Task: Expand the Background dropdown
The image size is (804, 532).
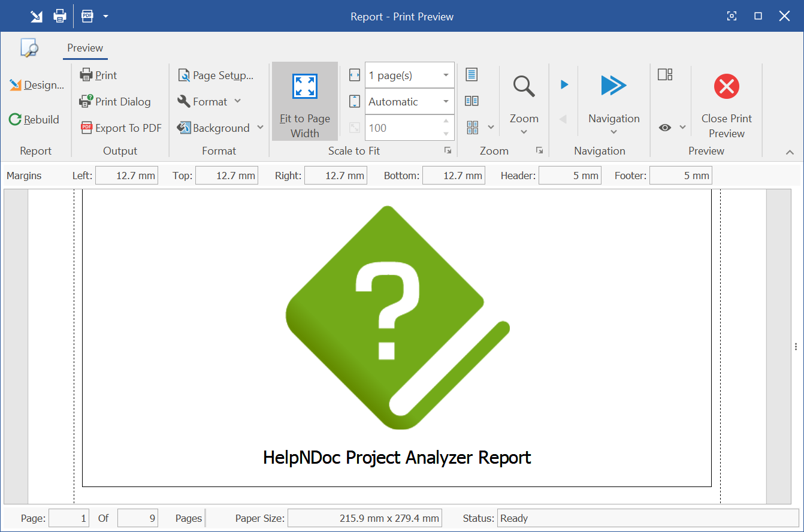Action: (220, 128)
